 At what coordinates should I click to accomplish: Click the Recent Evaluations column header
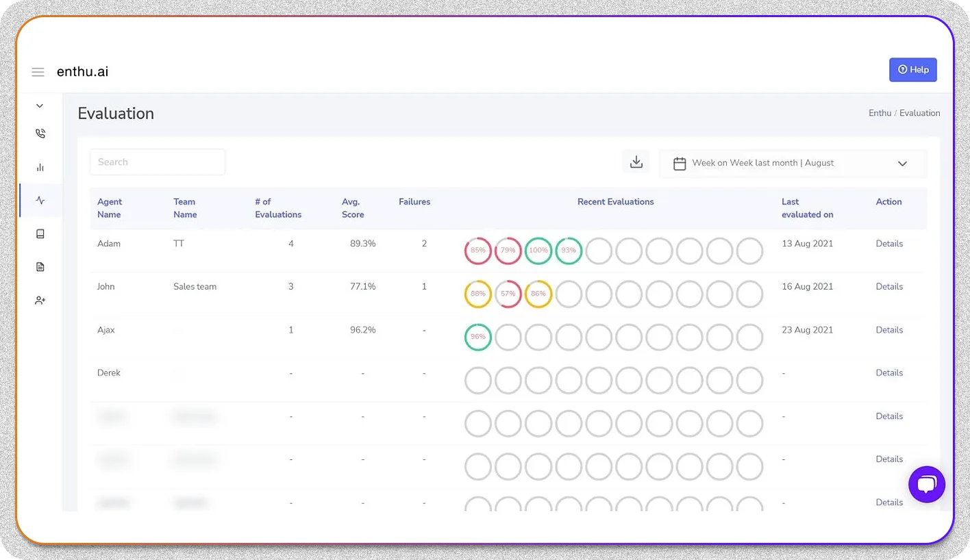point(616,202)
